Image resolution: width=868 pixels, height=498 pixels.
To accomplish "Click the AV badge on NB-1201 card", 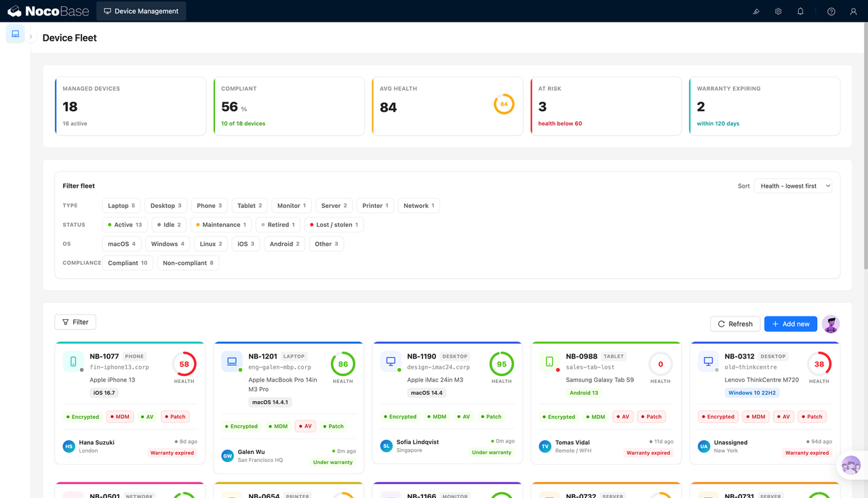I will coord(305,426).
